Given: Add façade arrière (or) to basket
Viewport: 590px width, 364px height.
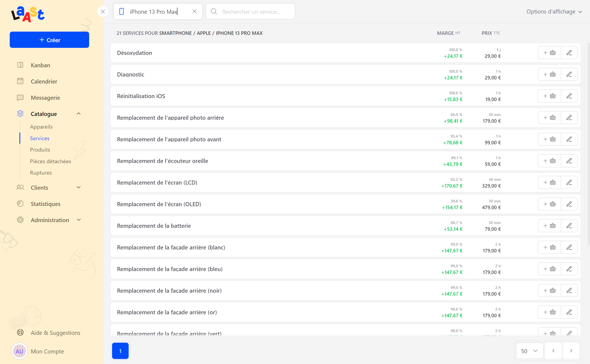Looking at the screenshot, I should click(549, 312).
